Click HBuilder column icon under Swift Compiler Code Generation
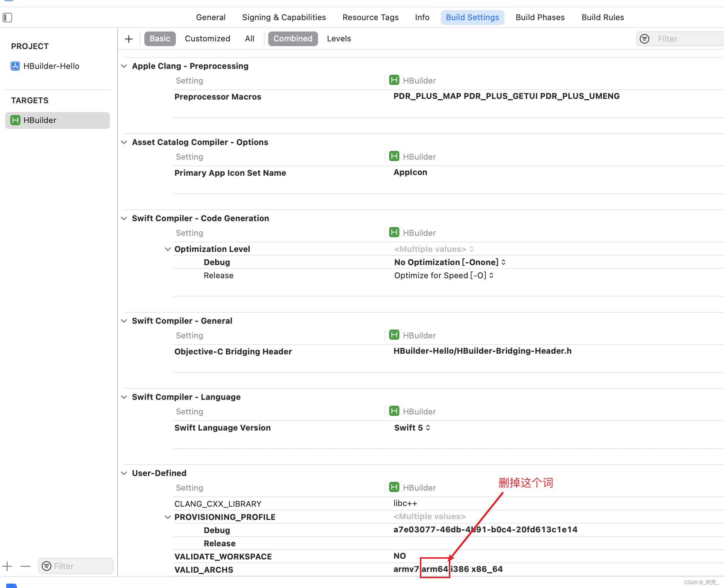The height and width of the screenshot is (588, 724). [394, 232]
